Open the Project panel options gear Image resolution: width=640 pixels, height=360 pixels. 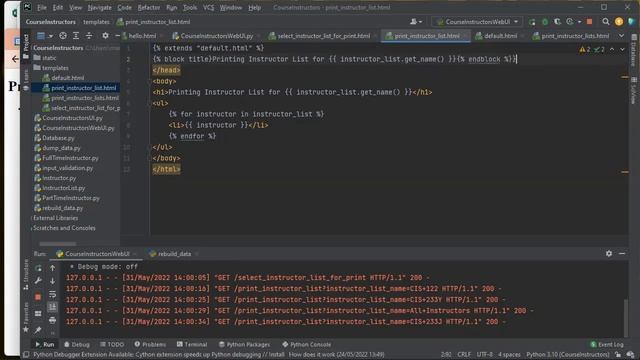[x=105, y=36]
